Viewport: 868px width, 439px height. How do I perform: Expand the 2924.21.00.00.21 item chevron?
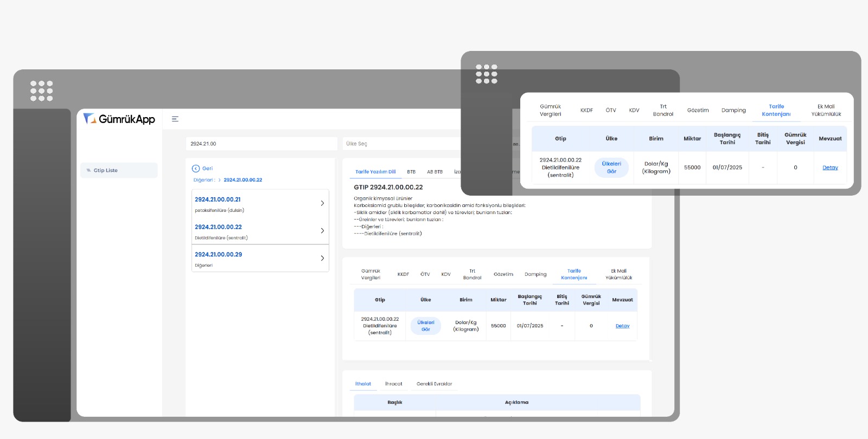[322, 203]
